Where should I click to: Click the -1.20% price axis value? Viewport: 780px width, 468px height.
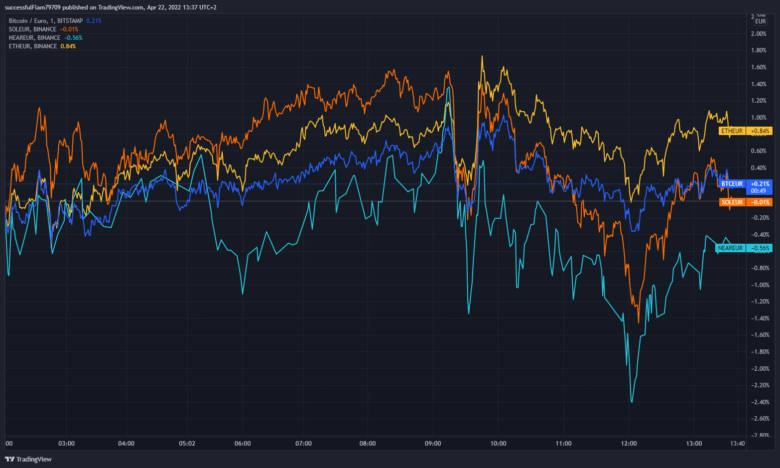tap(760, 301)
